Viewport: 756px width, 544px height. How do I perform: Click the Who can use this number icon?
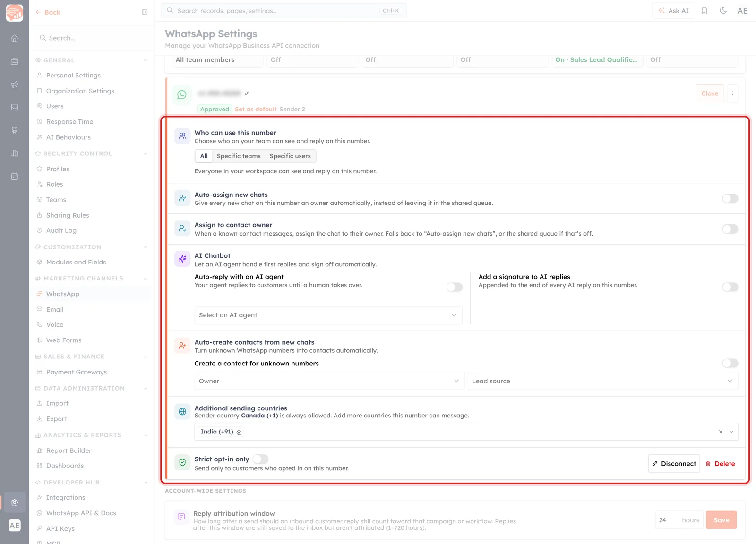(182, 136)
